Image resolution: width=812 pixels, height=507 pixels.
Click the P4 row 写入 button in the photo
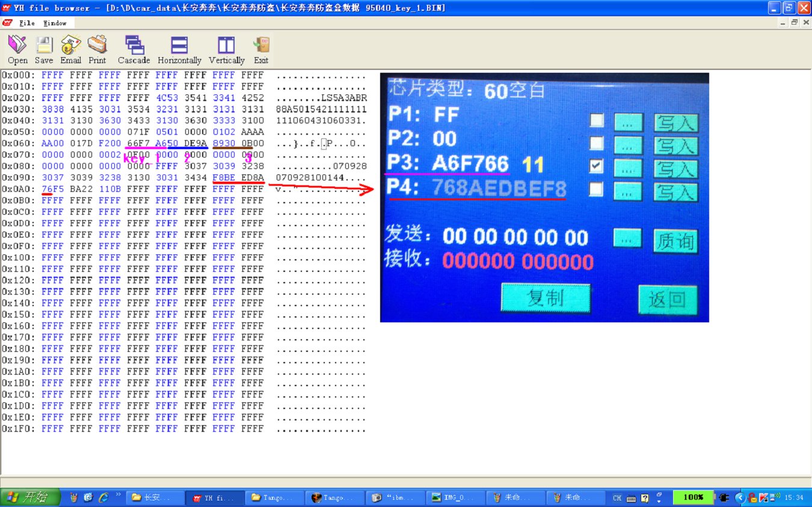tap(676, 192)
